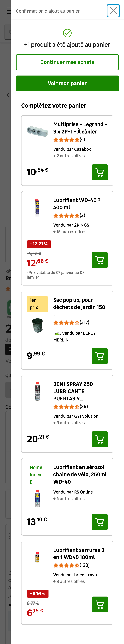Add 3EN1 Spray 250 to cart
The height and width of the screenshot is (644, 124).
[x=100, y=439]
